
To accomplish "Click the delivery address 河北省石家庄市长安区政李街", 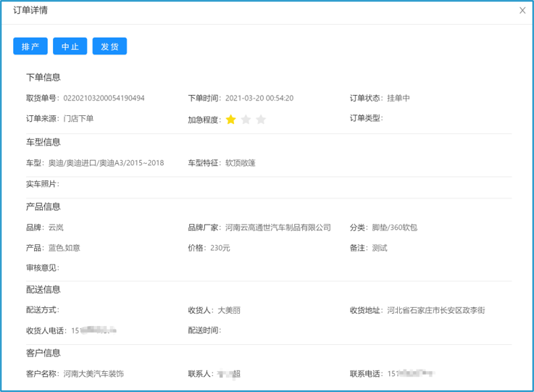I will click(x=435, y=310).
